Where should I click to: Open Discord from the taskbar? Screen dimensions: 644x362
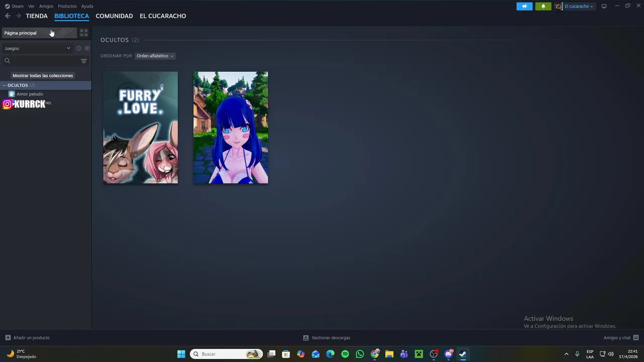click(448, 354)
